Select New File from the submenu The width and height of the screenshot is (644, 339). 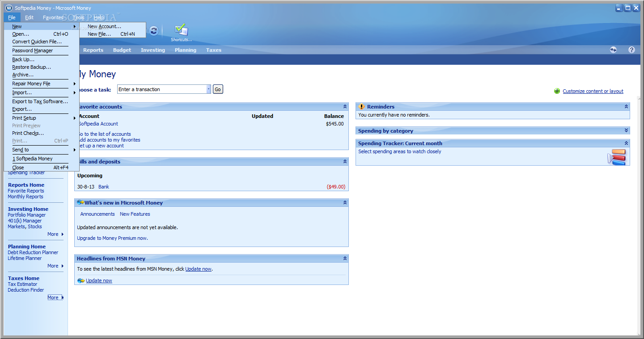pyautogui.click(x=112, y=34)
